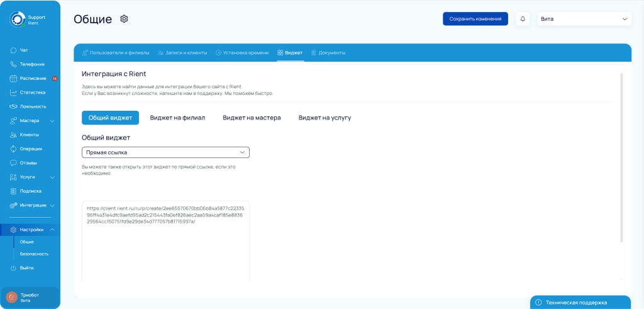Open the Прямая ссылка dropdown

coord(165,152)
